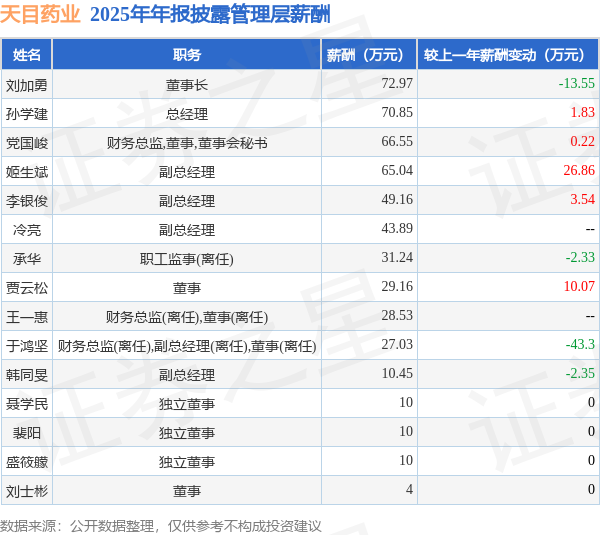
Task: Click the salary value 10.45
Action: pyautogui.click(x=397, y=374)
